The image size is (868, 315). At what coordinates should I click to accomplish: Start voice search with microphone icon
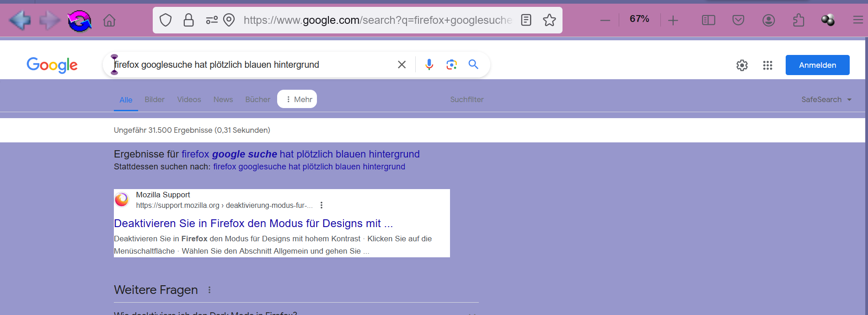coord(429,65)
